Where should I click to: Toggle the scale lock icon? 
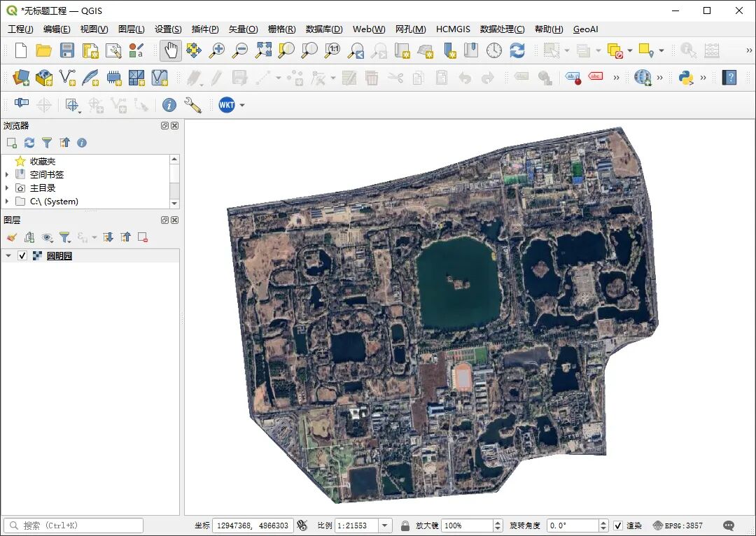(x=405, y=526)
